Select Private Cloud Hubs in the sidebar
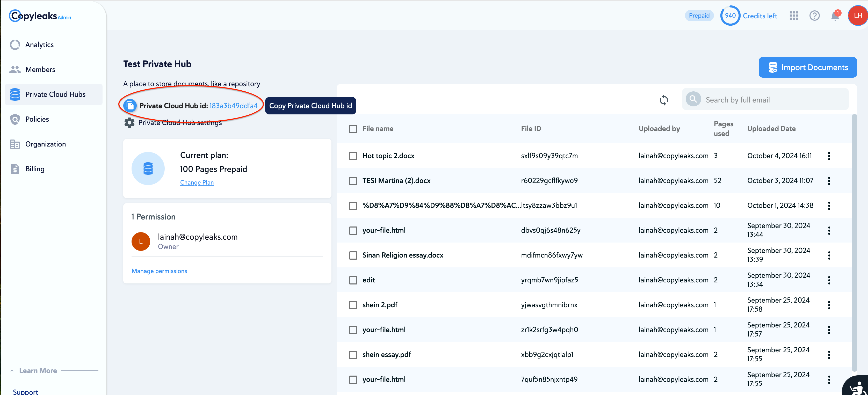 coord(54,95)
